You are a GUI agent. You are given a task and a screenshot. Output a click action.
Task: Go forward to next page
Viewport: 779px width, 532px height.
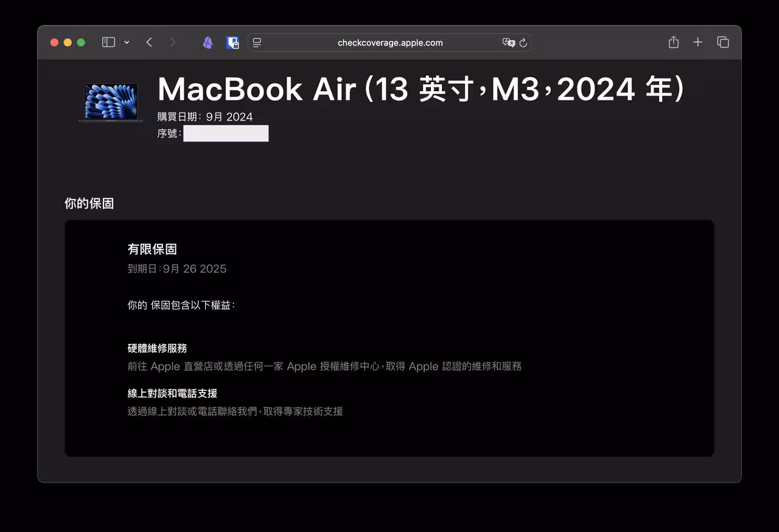coord(173,43)
